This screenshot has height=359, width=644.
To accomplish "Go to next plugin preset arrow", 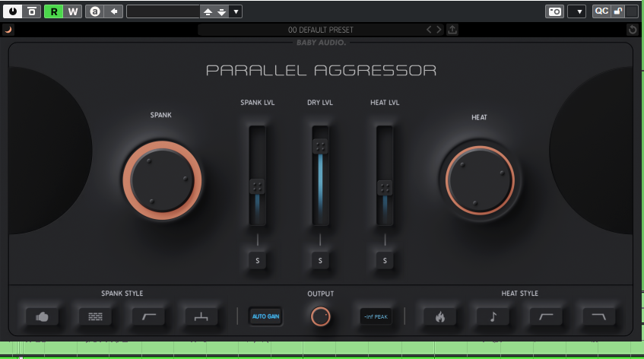I will pos(439,29).
